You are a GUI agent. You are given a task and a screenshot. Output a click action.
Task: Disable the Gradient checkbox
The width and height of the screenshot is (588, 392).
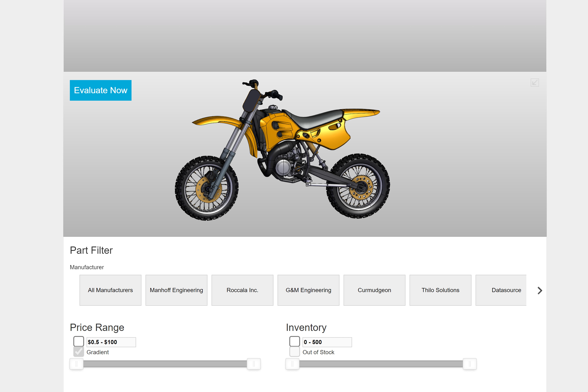click(79, 352)
